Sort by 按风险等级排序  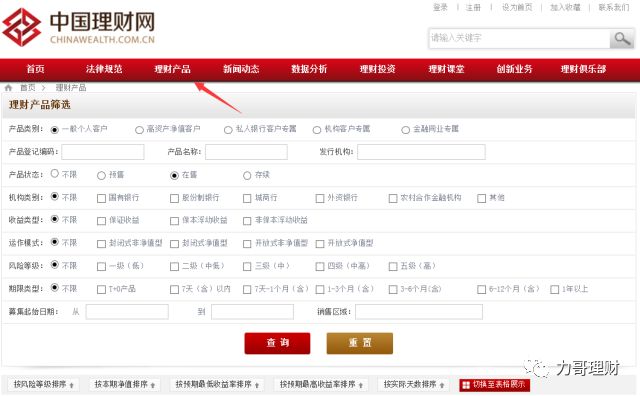(43, 385)
